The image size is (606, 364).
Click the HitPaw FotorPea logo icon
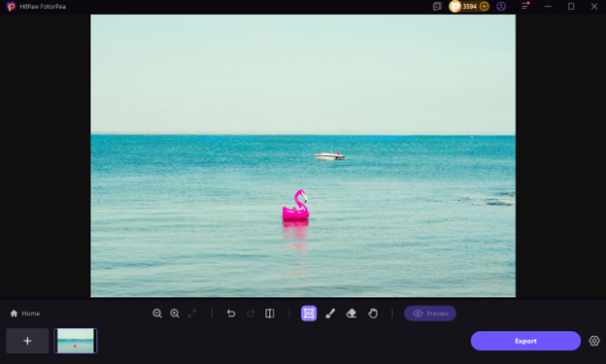click(x=12, y=6)
